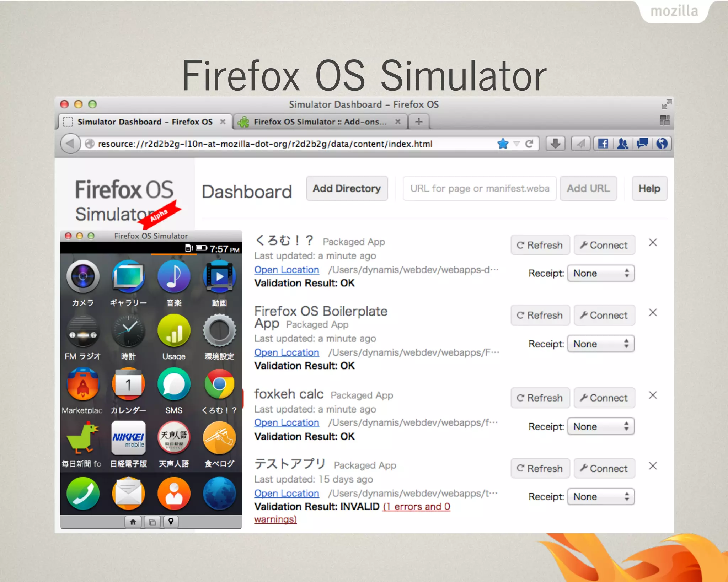Open the Clock app (時計)

[x=128, y=331]
